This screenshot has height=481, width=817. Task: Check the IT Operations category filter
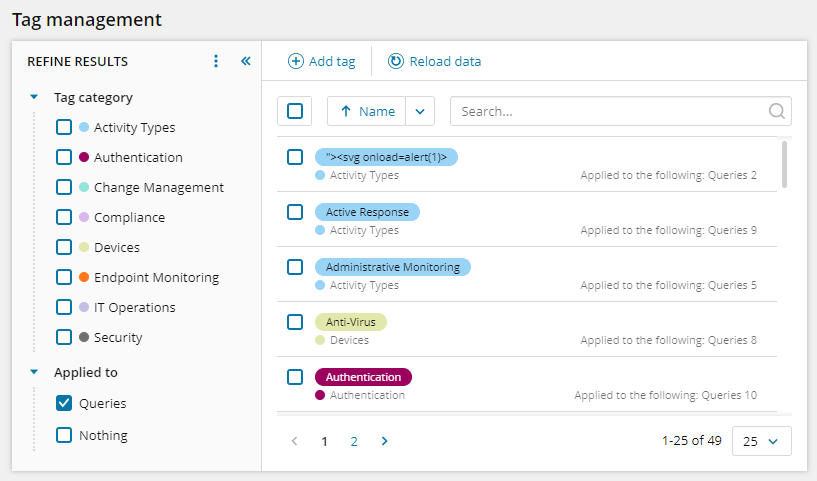coord(64,307)
